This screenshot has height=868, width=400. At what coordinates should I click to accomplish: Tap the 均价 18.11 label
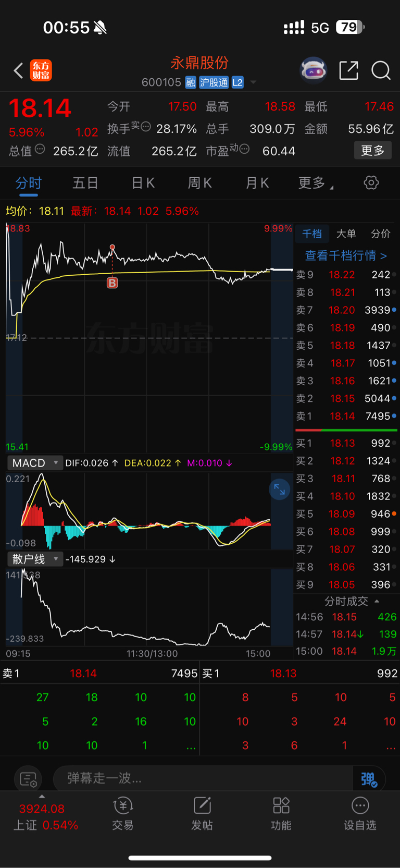pyautogui.click(x=34, y=211)
